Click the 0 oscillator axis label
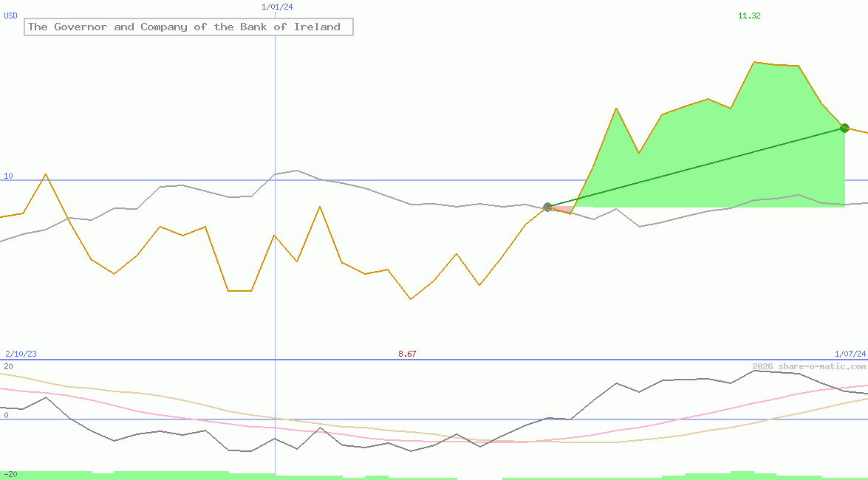This screenshot has width=868, height=480. [x=6, y=415]
